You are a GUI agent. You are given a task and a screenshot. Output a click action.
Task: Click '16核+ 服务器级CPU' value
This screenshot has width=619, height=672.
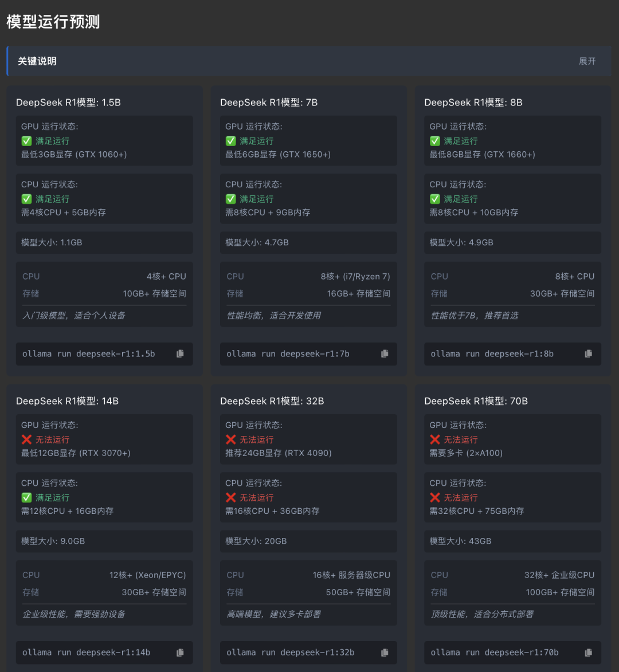click(351, 575)
